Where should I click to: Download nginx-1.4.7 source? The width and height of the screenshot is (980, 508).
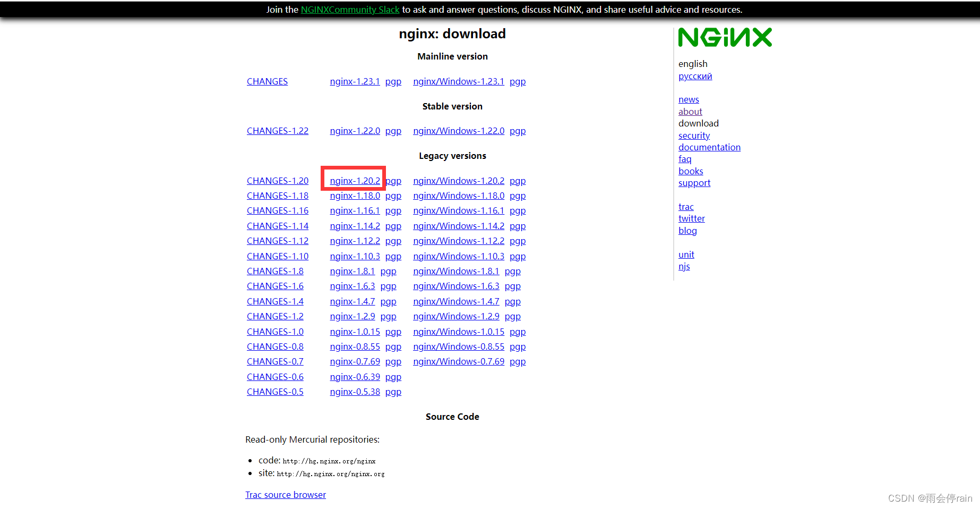353,301
